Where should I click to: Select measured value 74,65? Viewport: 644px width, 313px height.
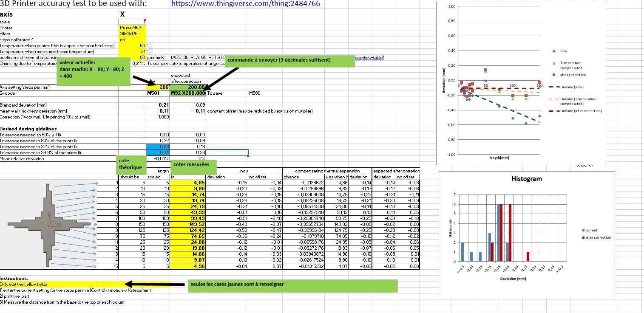pos(188,236)
